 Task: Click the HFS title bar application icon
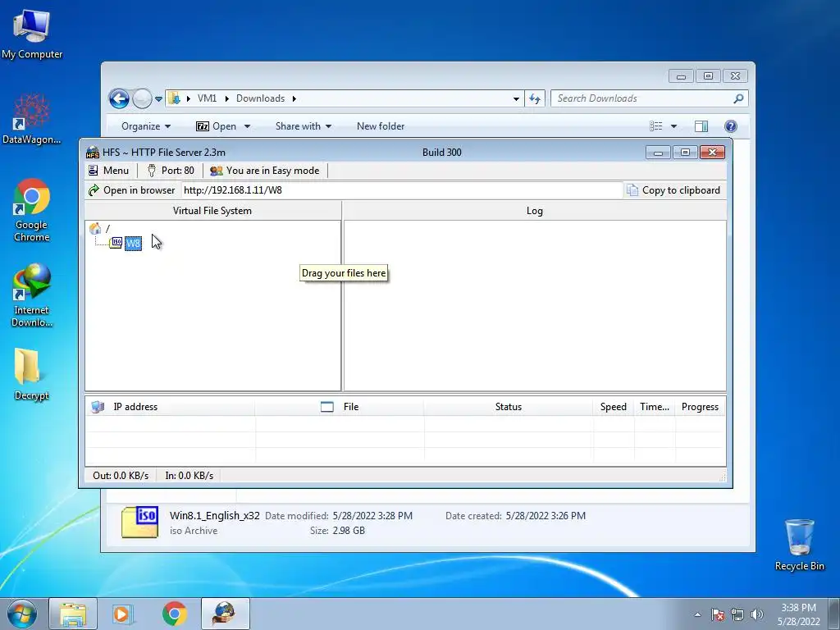(93, 152)
